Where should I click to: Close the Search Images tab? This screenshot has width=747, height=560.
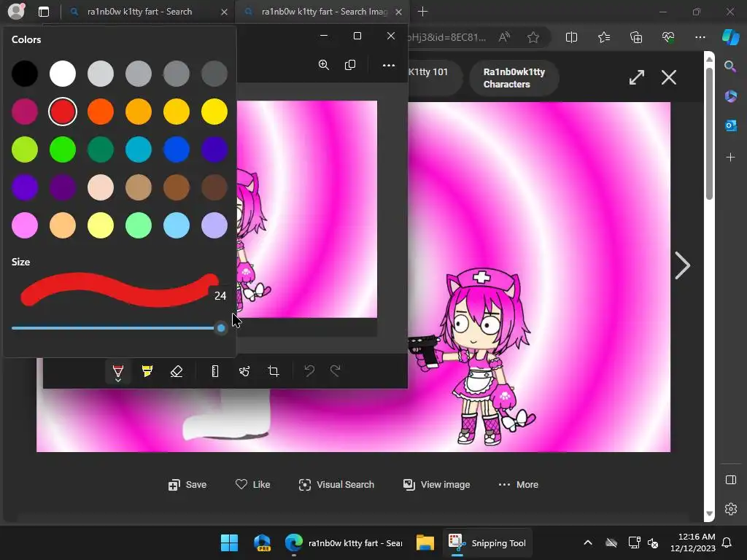tap(399, 12)
